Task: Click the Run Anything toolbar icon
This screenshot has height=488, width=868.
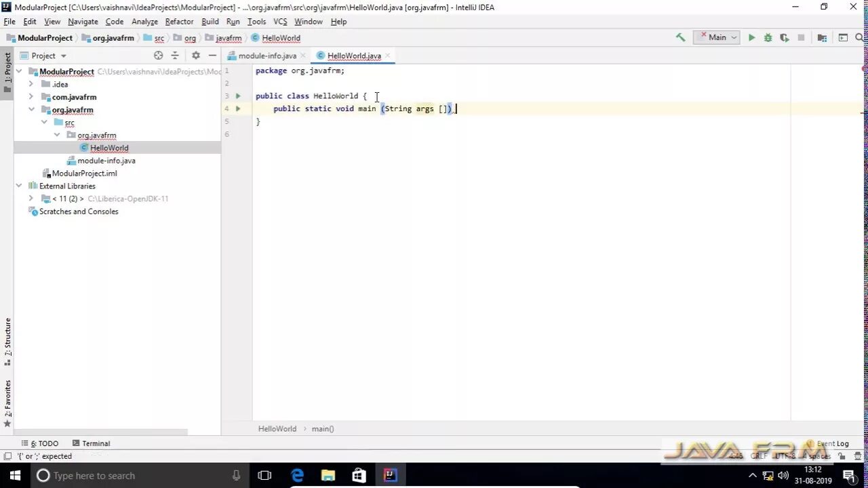Action: click(x=843, y=38)
